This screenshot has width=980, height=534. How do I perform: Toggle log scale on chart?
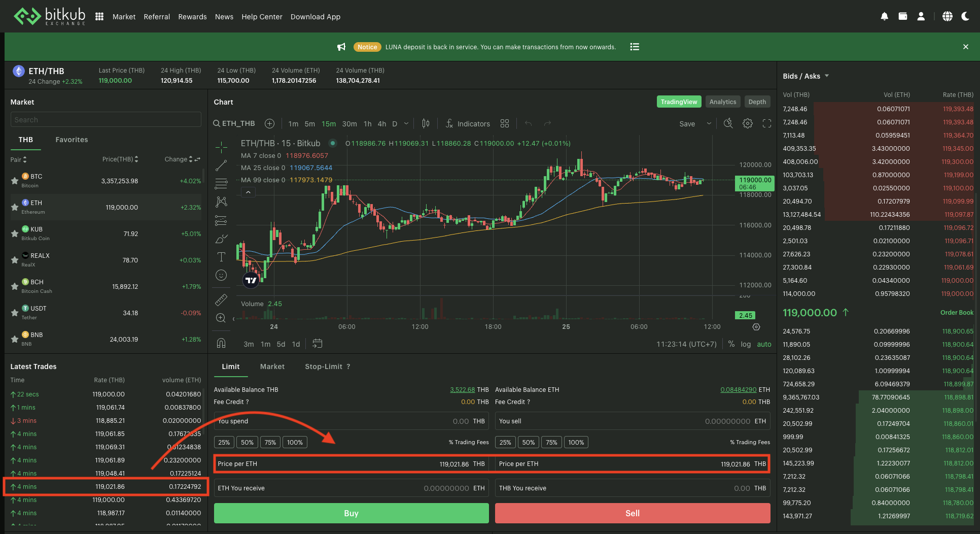click(746, 344)
